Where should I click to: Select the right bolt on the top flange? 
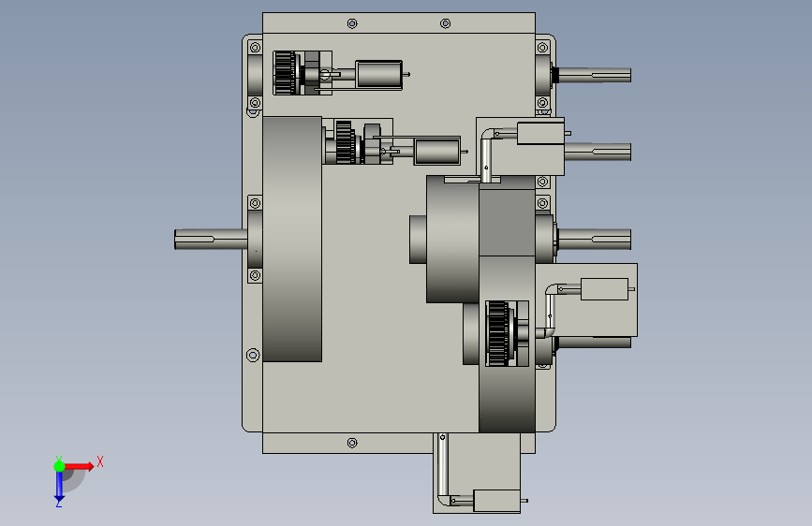[446, 23]
